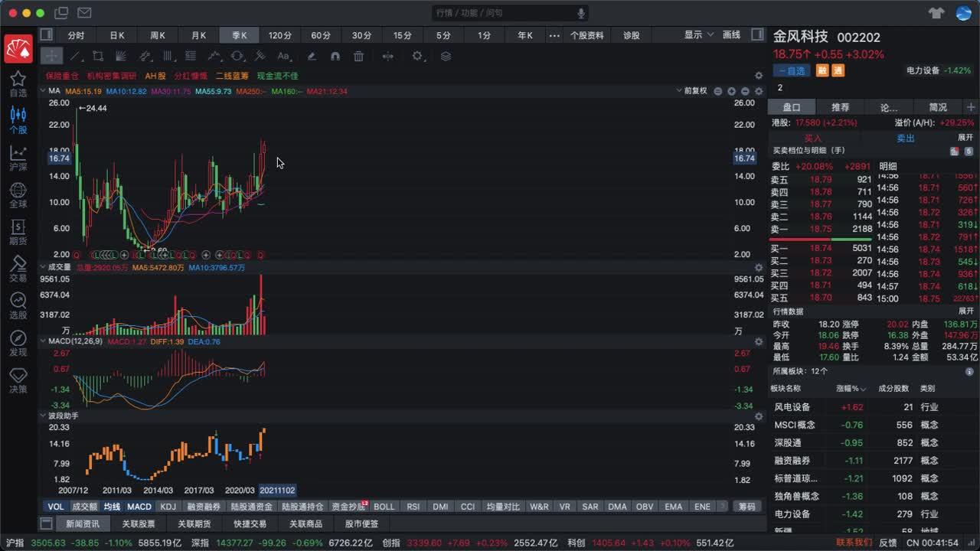Click the microphone voice search icon
The height and width of the screenshot is (551, 980).
581,13
